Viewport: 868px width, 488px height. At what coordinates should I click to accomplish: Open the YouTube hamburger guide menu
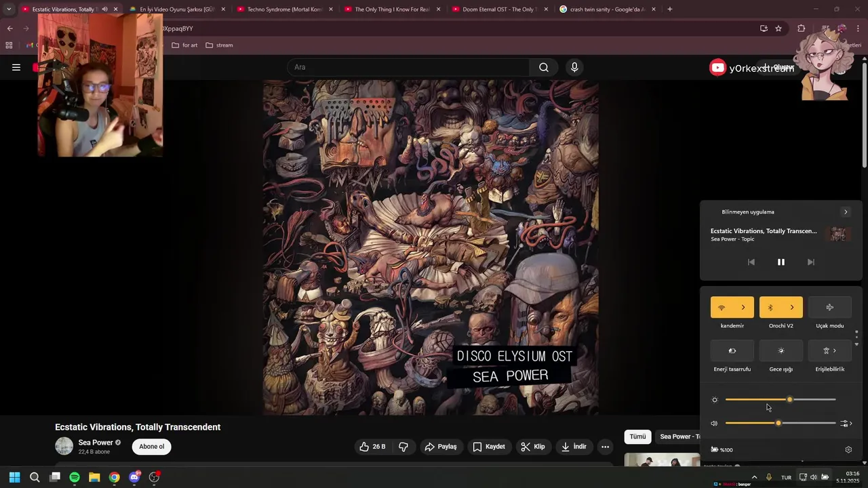(x=16, y=67)
